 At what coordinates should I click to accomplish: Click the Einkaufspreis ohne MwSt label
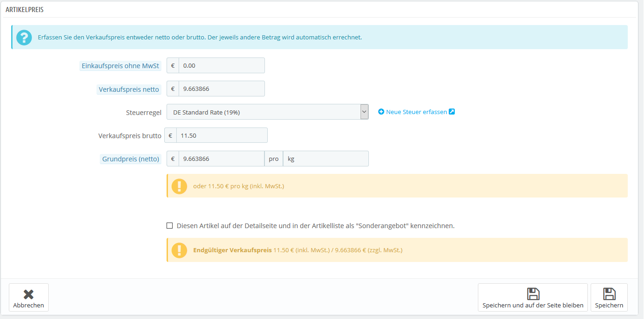click(x=120, y=66)
